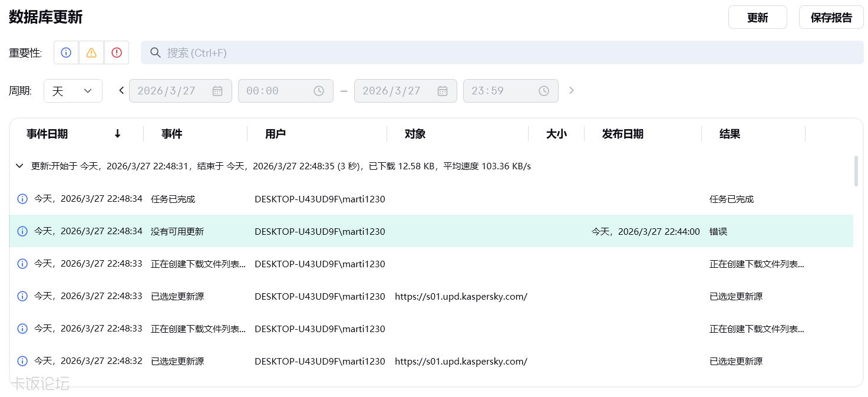Click into the 搜索 search field
The width and height of the screenshot is (868, 397).
501,53
